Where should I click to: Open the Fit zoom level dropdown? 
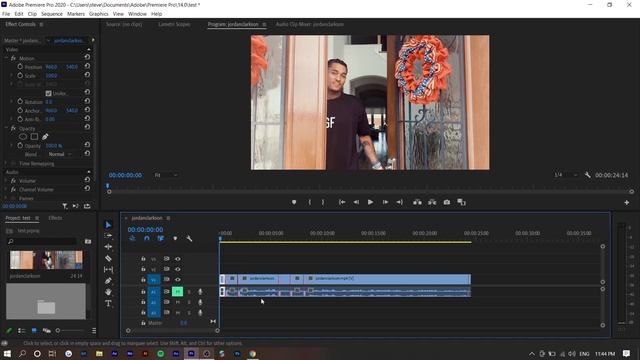click(x=166, y=175)
